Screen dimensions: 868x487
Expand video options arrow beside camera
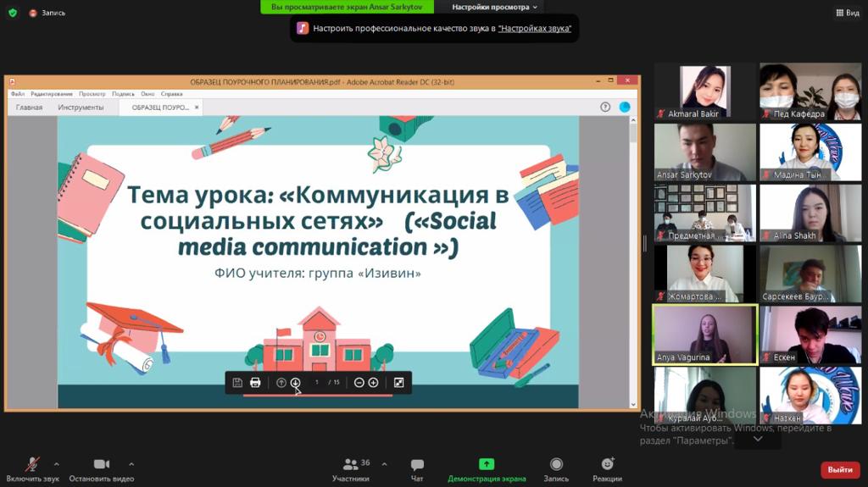(131, 464)
